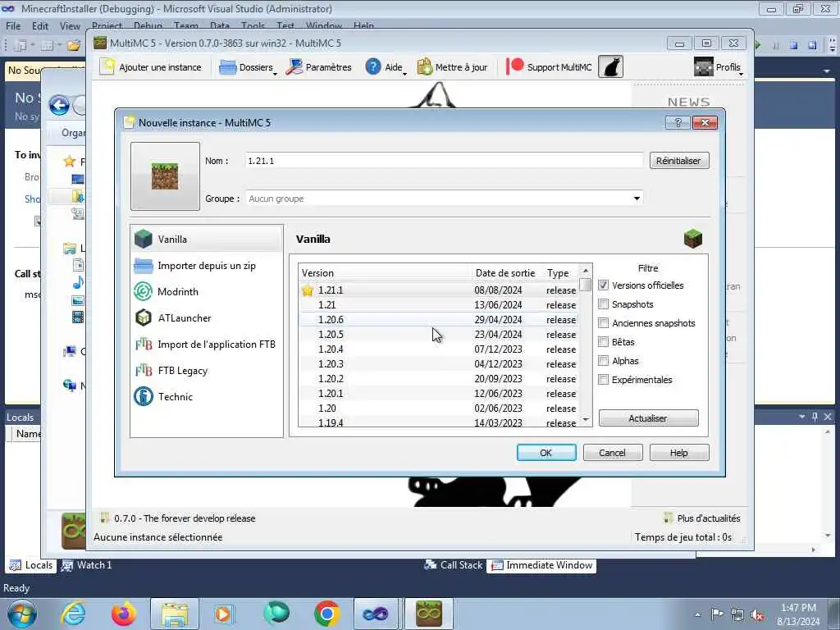840x630 pixels.
Task: Switch to the Locals tab
Action: (32, 565)
